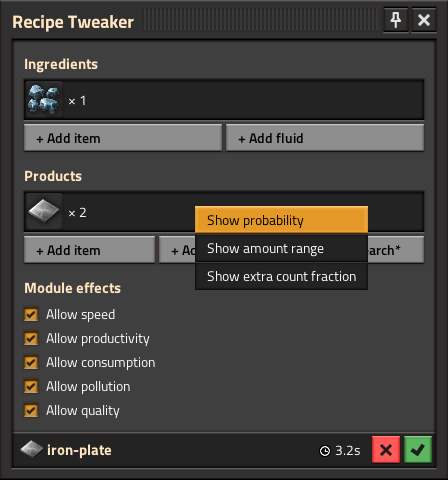The width and height of the screenshot is (448, 480).
Task: Choose Show amount range menu entry
Action: 281,248
